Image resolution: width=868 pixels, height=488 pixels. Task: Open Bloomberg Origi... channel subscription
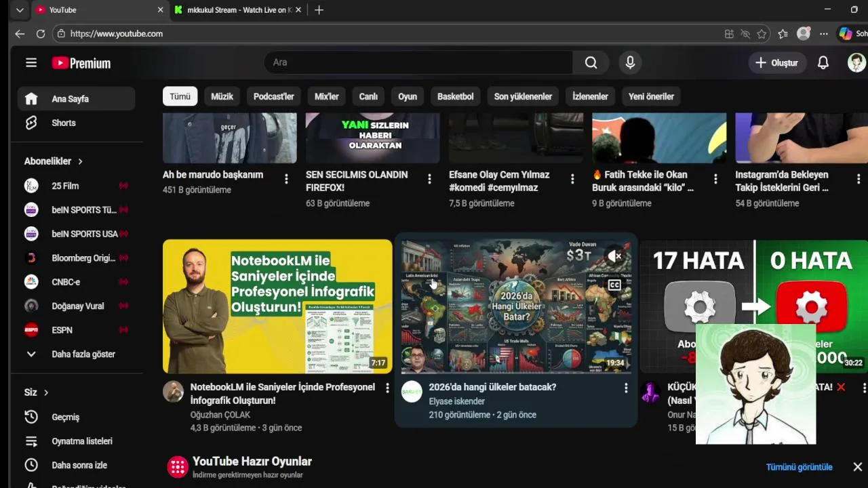(x=77, y=258)
